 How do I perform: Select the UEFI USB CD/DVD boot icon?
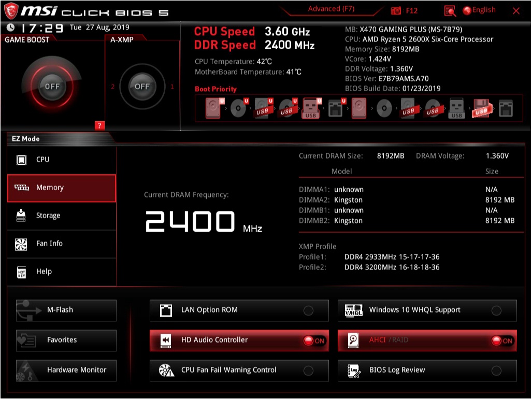288,108
